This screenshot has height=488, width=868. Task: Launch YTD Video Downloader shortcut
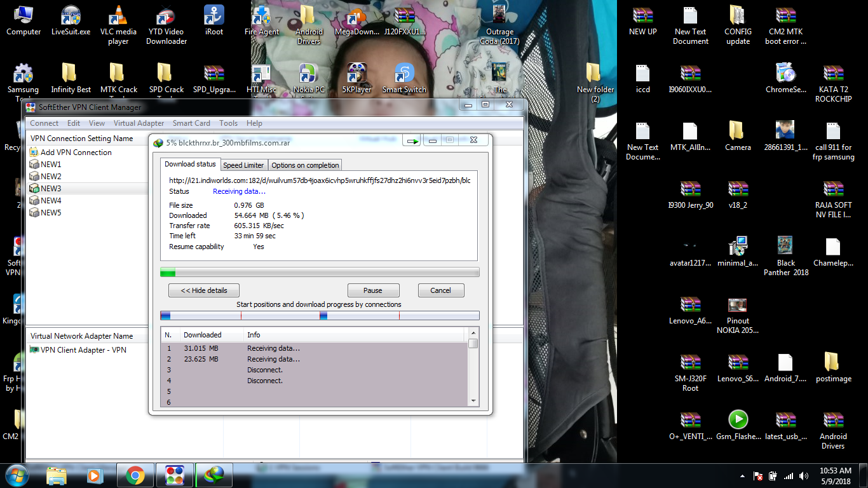coord(166,25)
